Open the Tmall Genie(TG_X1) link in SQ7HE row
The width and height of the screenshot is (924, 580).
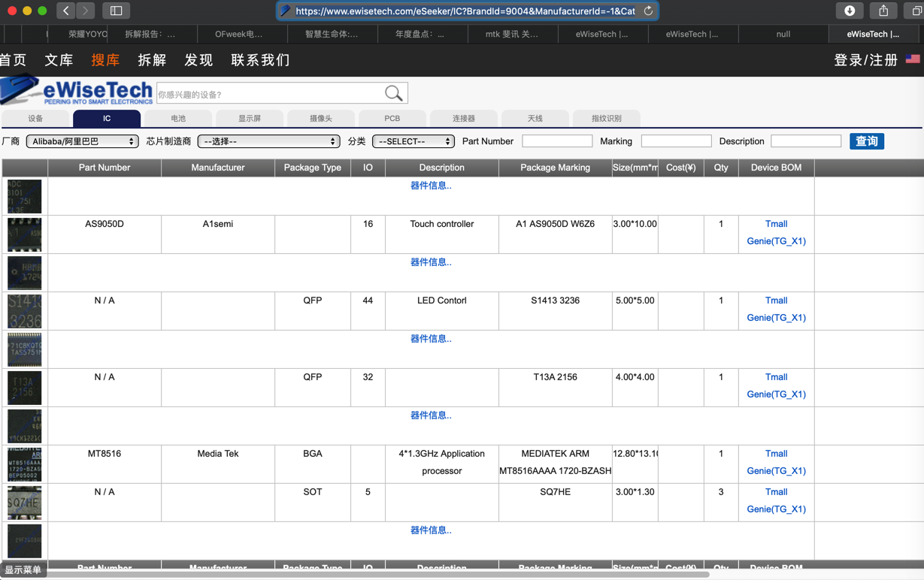776,501
